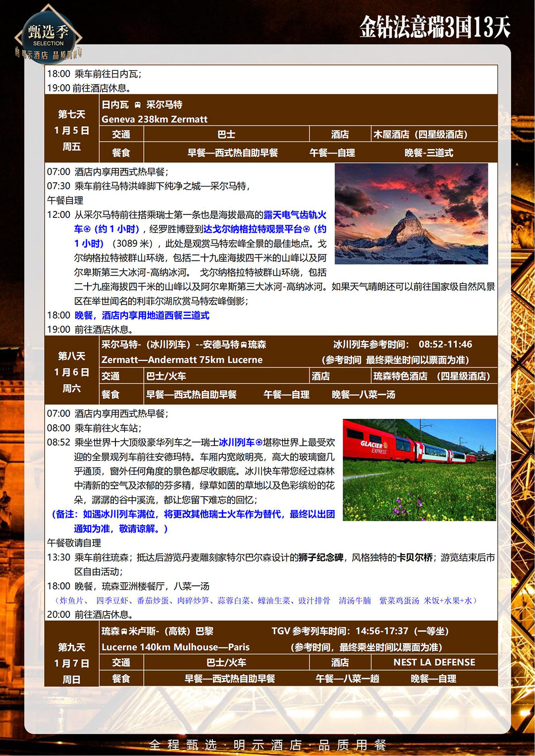Select the weekday label 周日
The image size is (535, 756).
tap(72, 680)
